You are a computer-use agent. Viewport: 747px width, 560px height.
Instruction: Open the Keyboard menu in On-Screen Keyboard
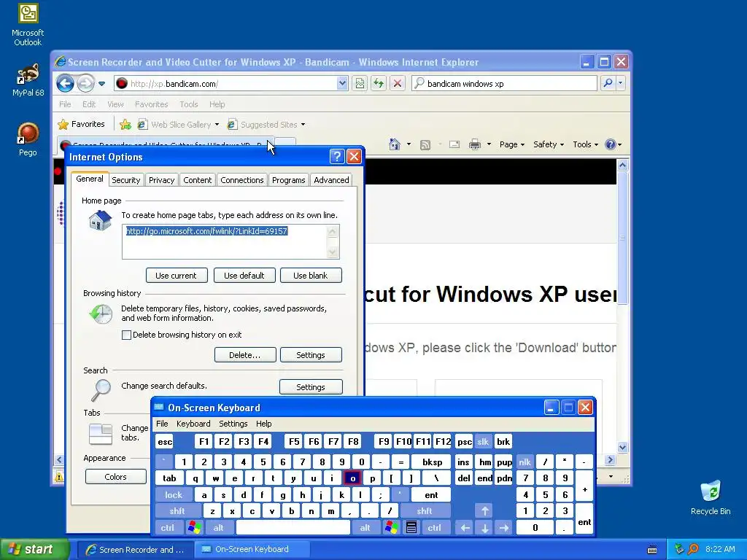coord(193,424)
